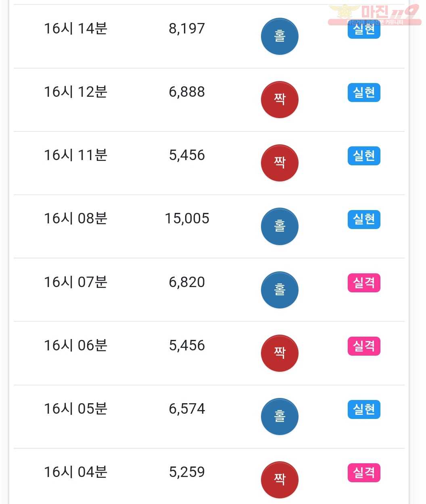Click the pink 실격 badge in 16시 04분 row

(x=364, y=473)
